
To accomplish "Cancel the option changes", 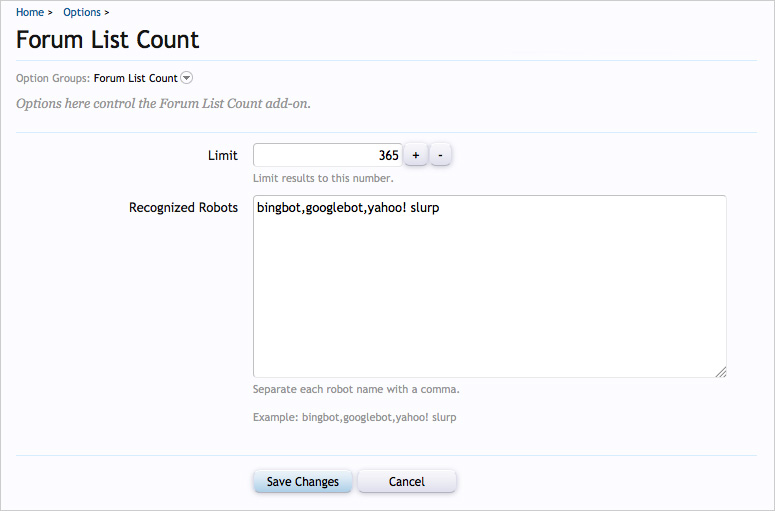I will pyautogui.click(x=407, y=481).
